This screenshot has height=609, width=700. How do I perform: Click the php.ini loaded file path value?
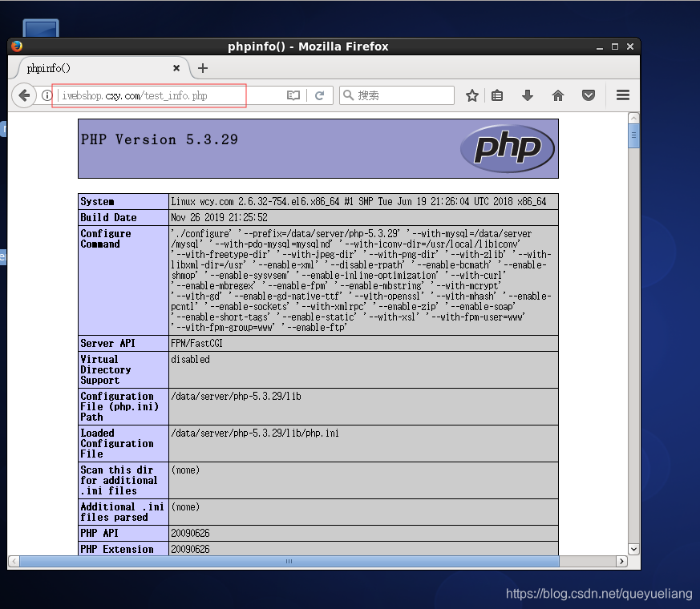(255, 434)
